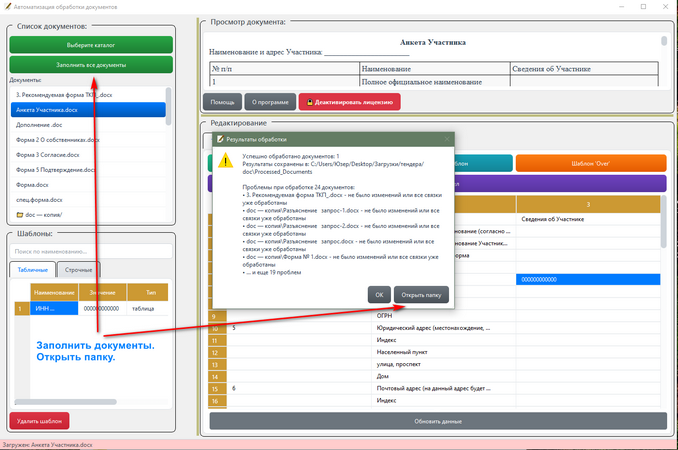
Task: Click the 'Дом' cell in editing table
Action: (445, 377)
